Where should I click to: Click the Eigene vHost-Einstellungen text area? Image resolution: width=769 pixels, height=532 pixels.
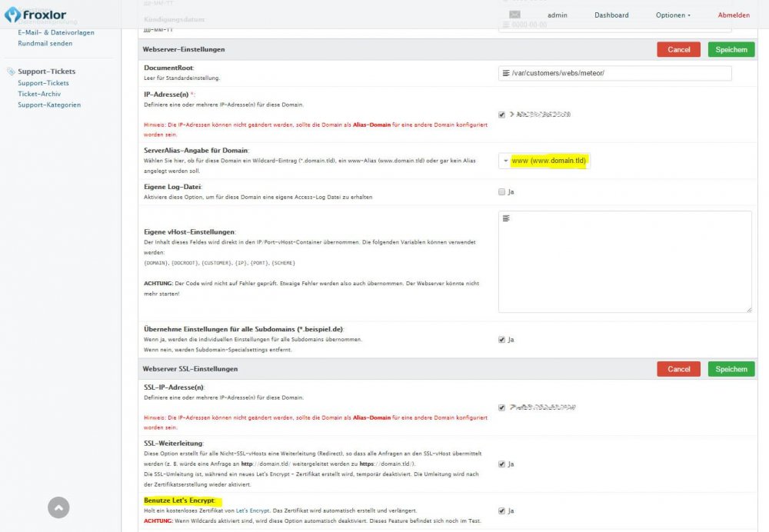[x=624, y=262]
